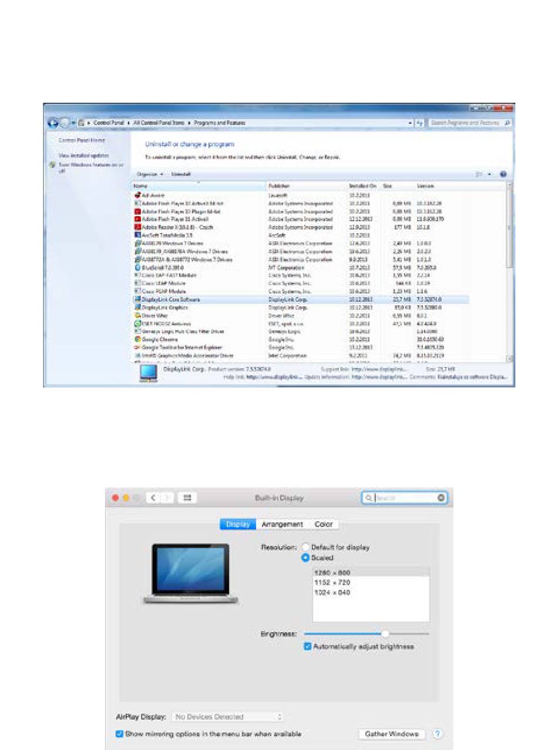Choose the last resolution beginning with 1024
The height and width of the screenshot is (756, 558).
click(371, 593)
